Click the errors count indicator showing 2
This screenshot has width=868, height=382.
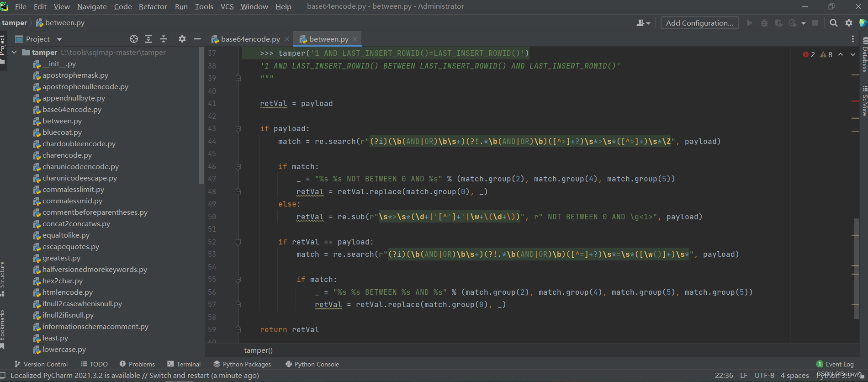click(x=809, y=54)
